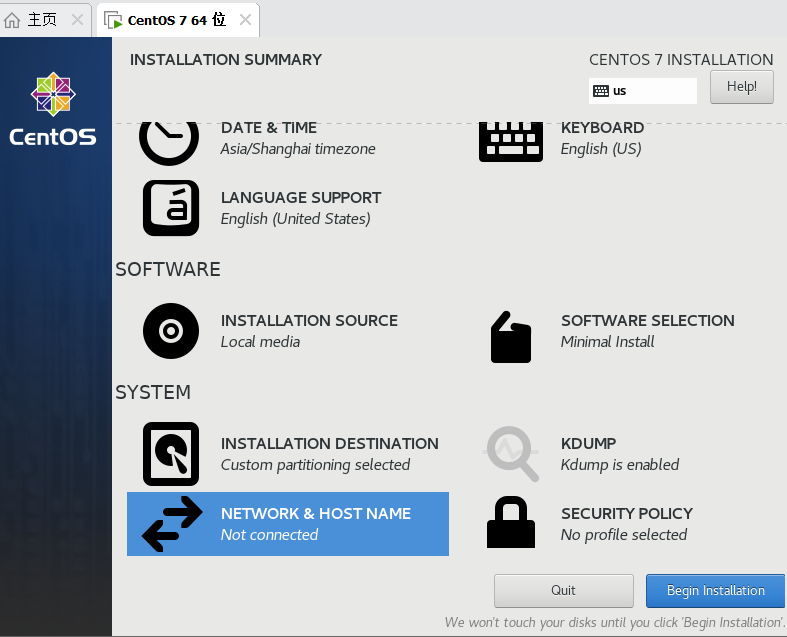Image resolution: width=787 pixels, height=637 pixels.
Task: Click the VM running icon on CentOS tab
Action: point(113,20)
